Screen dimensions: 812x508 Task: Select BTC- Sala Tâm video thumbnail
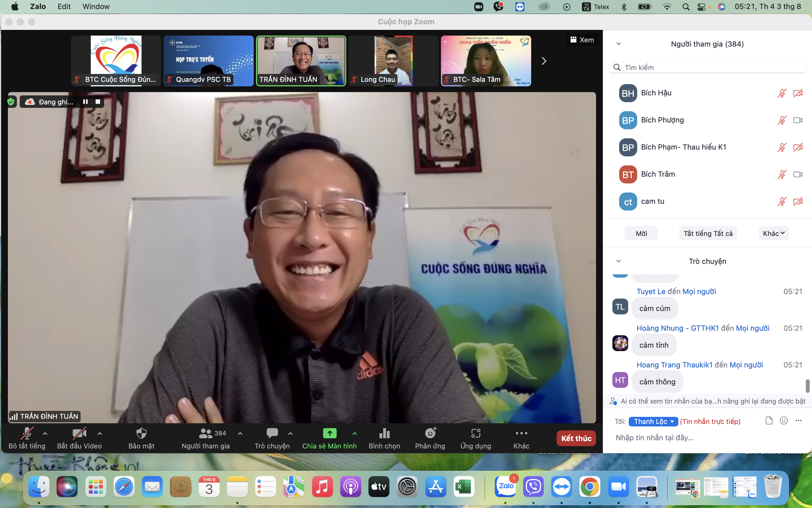pos(486,61)
